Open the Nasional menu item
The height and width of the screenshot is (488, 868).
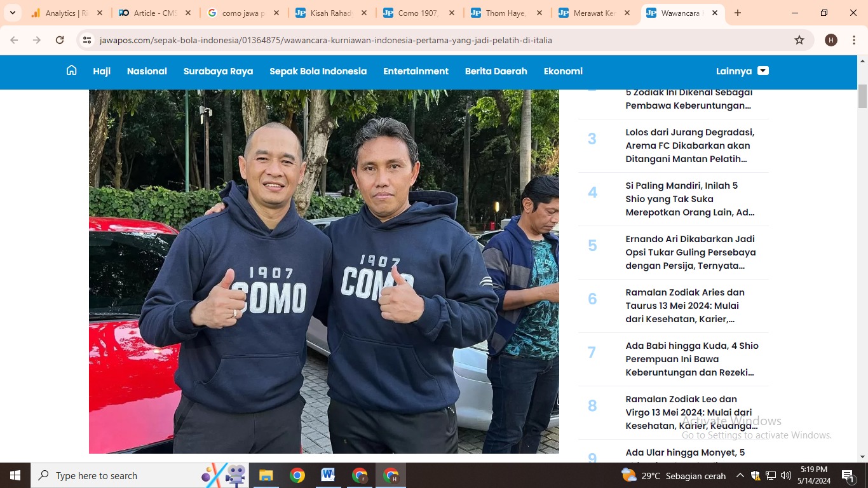click(x=147, y=71)
